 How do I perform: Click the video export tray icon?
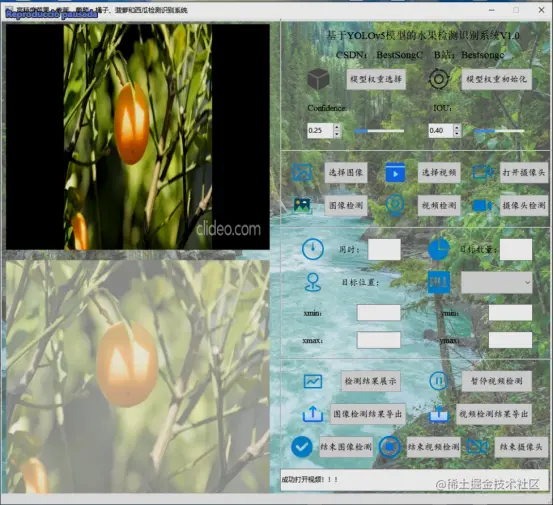pyautogui.click(x=439, y=414)
